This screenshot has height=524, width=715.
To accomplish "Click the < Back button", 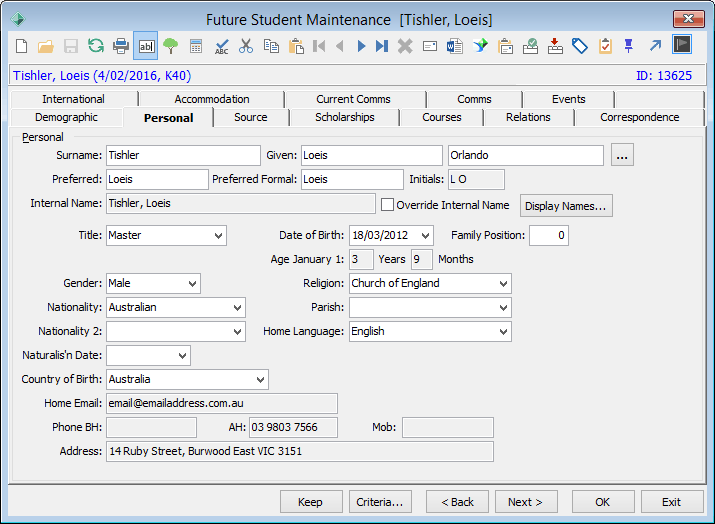I will (x=457, y=502).
